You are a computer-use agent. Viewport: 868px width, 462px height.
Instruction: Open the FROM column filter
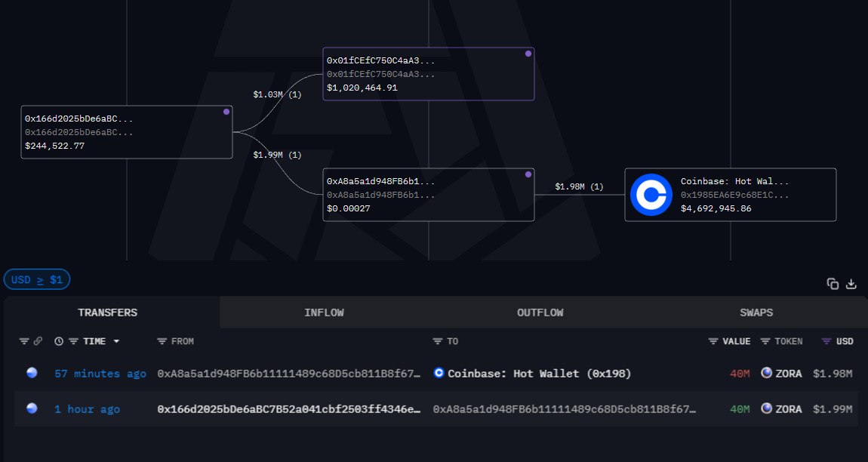(162, 341)
